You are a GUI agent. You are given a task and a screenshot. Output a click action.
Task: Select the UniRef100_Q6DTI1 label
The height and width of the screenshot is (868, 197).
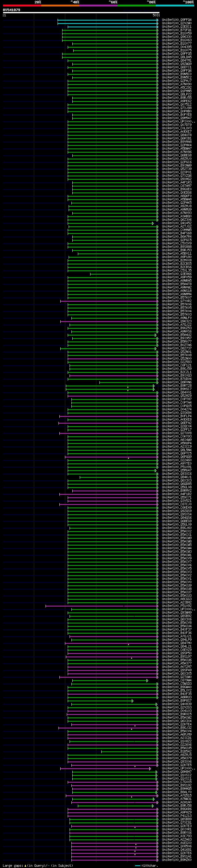tap(176, 67)
